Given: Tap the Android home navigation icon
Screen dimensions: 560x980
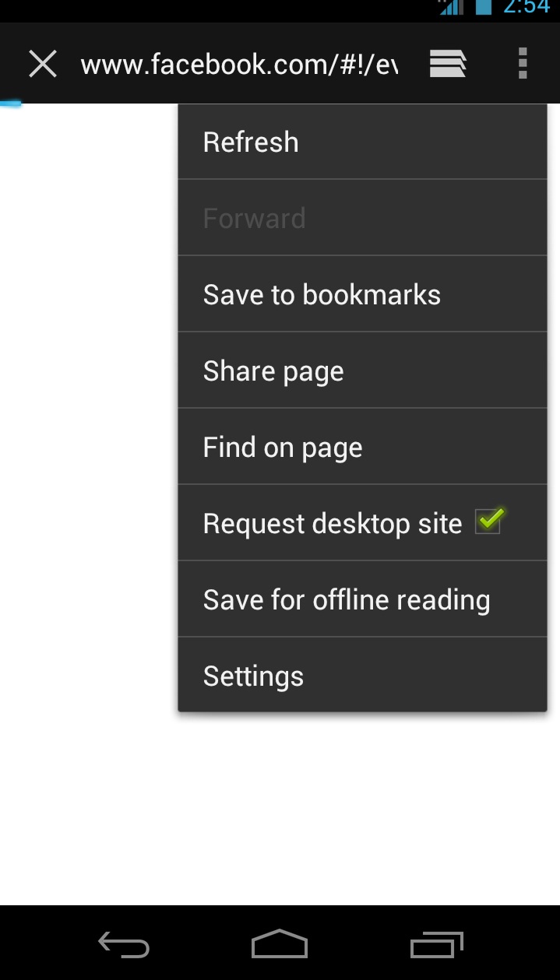Looking at the screenshot, I should (280, 944).
